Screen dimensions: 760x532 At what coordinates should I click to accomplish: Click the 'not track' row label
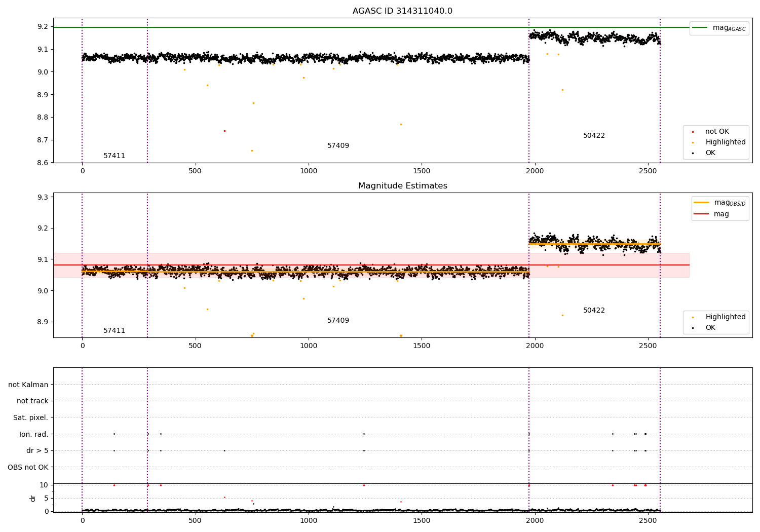32,401
